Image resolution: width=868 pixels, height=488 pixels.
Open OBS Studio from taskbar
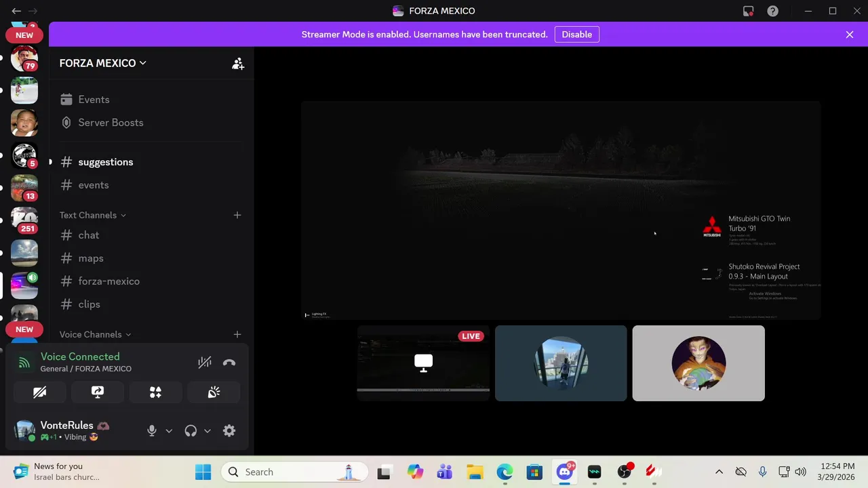[625, 472]
